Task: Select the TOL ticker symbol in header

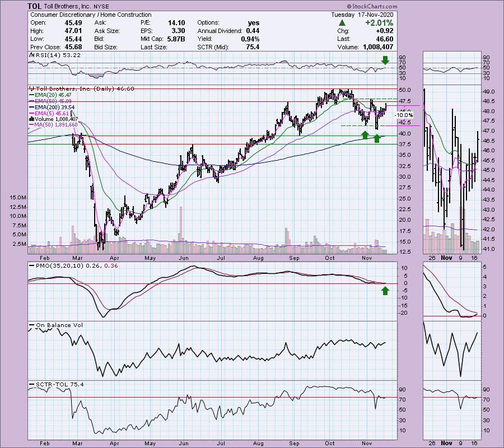Action: 34,6
